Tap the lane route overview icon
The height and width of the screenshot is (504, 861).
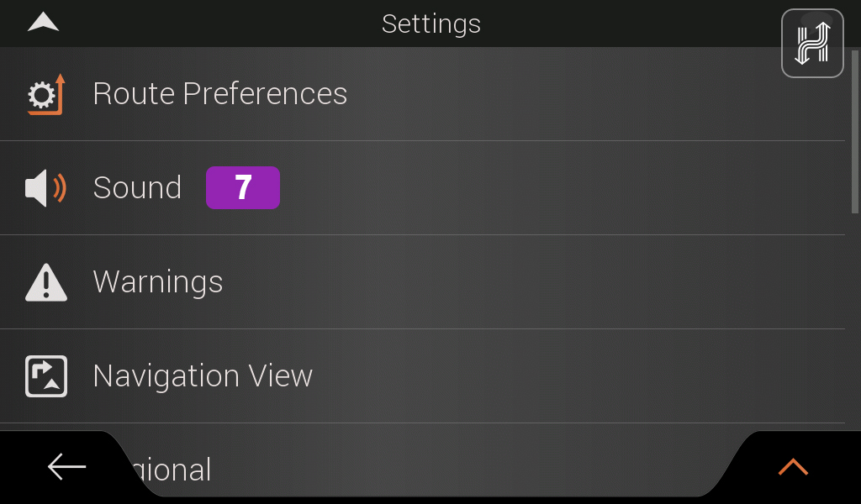pyautogui.click(x=812, y=44)
